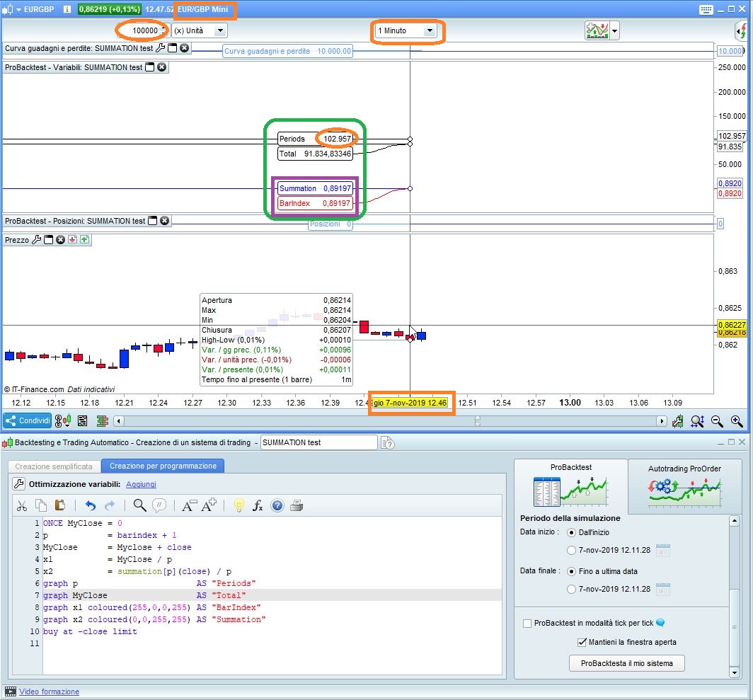The height and width of the screenshot is (700, 753).
Task: Expand the (x) Unità dropdown
Action: (219, 30)
